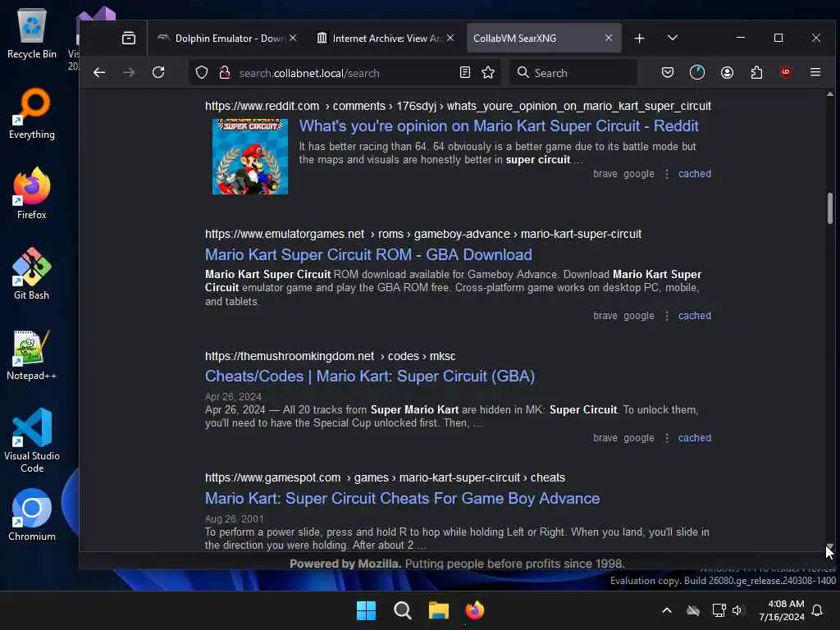The height and width of the screenshot is (630, 840).
Task: Open cached version of Reddit result
Action: point(695,174)
